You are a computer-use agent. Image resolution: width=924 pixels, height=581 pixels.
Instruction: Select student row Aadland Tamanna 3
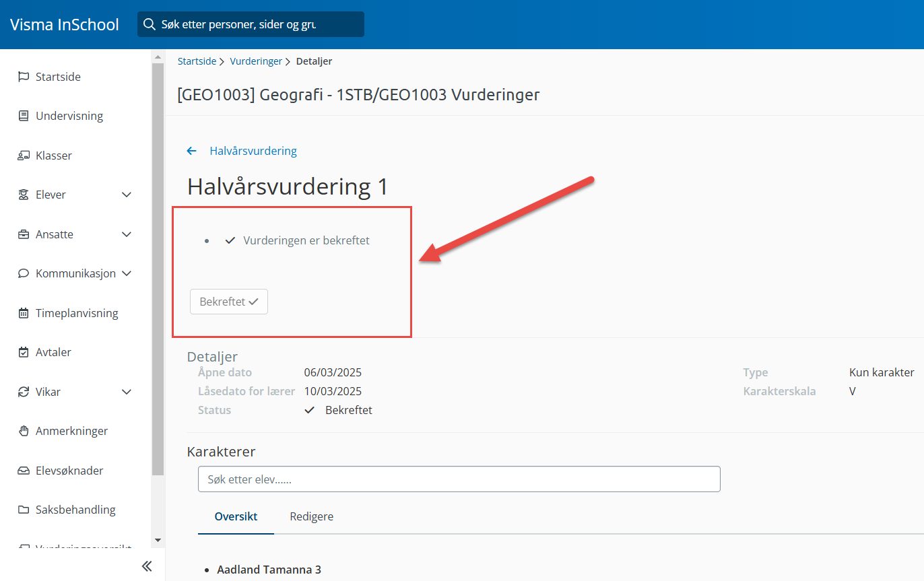[x=269, y=570]
